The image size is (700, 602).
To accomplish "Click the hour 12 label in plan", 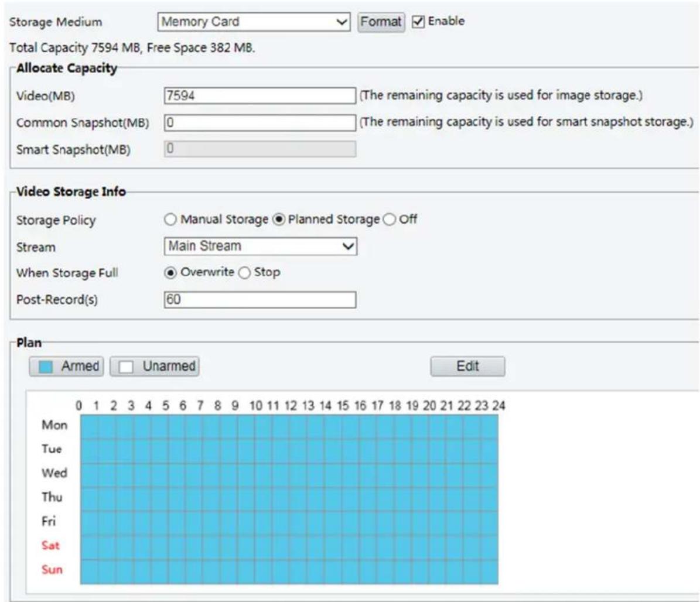I will pyautogui.click(x=291, y=406).
